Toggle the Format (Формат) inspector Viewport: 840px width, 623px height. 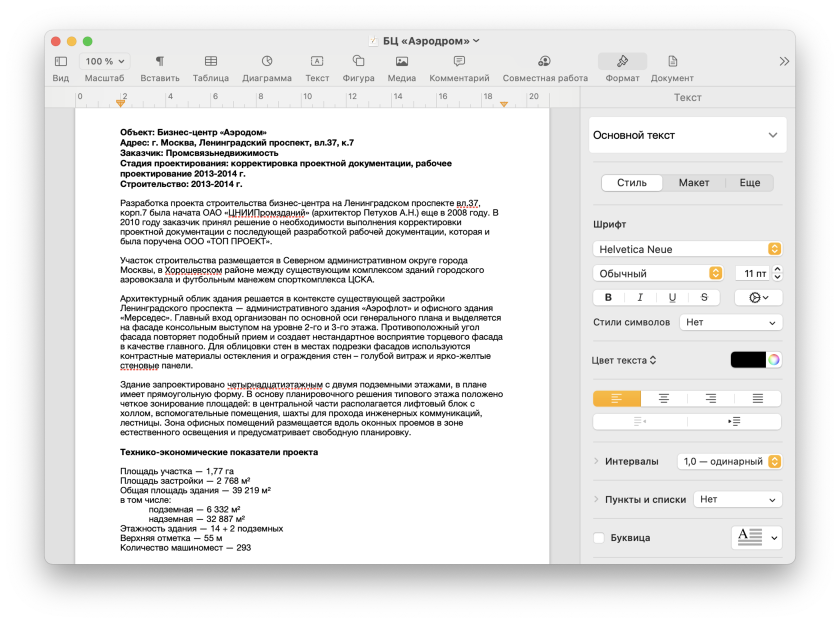[x=622, y=61]
